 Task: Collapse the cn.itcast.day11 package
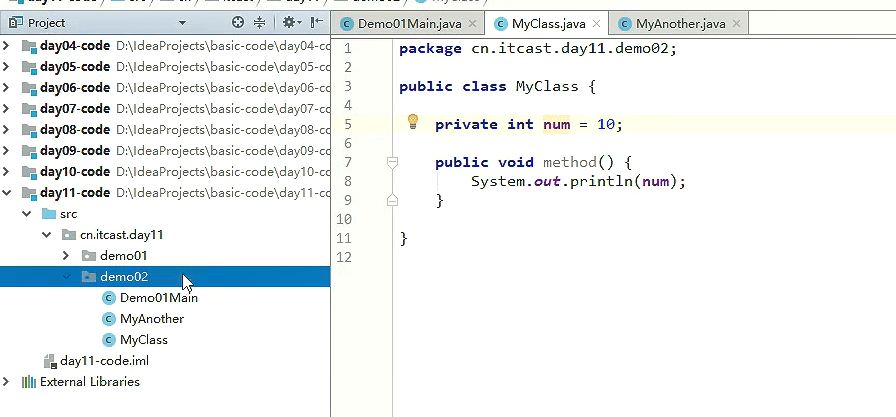pyautogui.click(x=46, y=235)
